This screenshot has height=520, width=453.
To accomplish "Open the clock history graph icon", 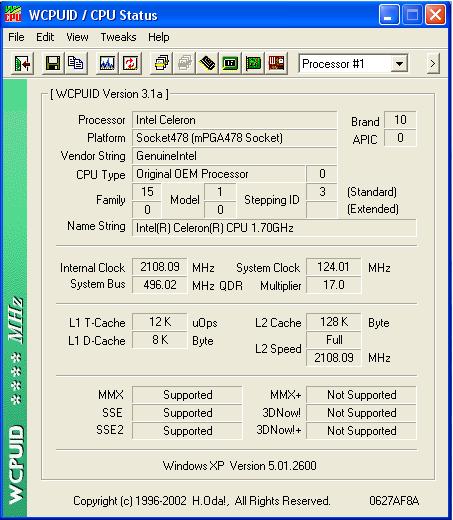I will click(107, 63).
